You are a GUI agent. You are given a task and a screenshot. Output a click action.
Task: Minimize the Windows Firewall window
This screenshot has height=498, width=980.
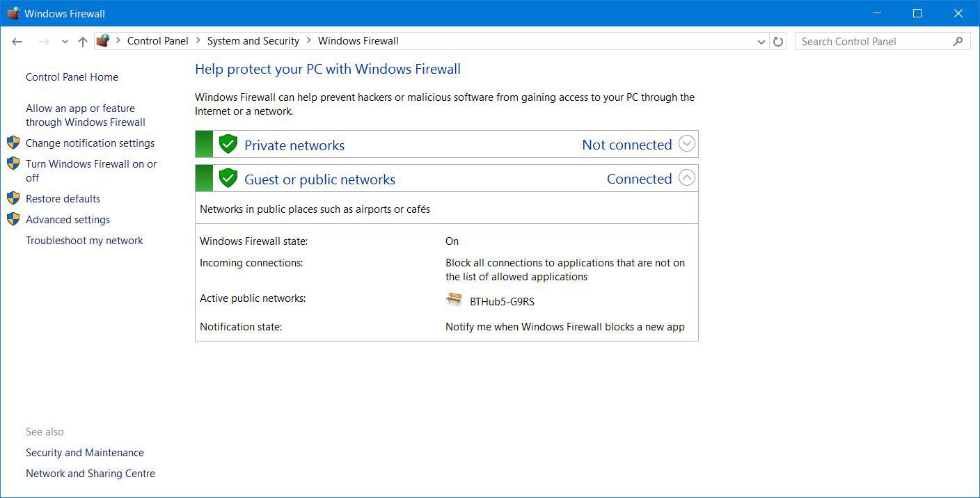[x=877, y=13]
